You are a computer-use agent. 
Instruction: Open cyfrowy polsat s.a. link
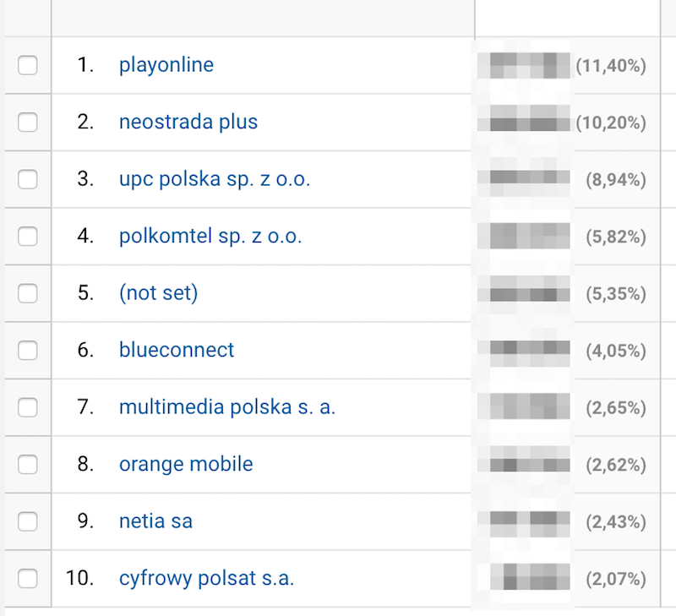(x=206, y=579)
